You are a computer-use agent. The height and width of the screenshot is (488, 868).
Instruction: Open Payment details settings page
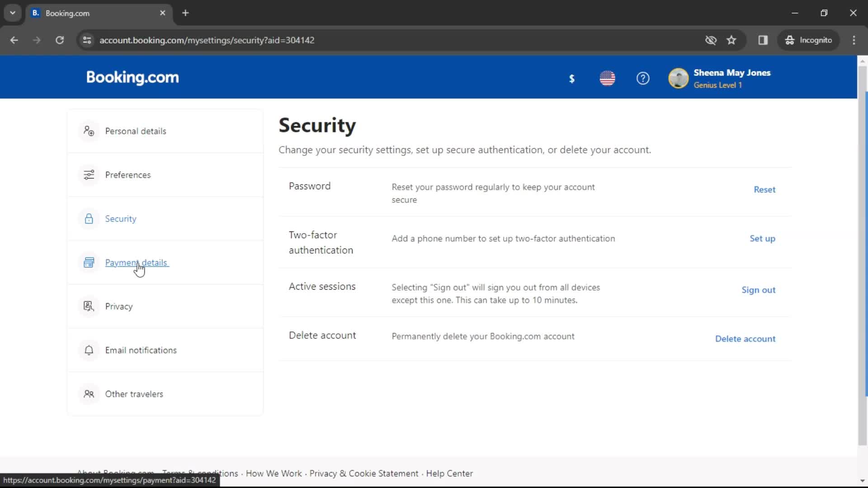pyautogui.click(x=137, y=262)
